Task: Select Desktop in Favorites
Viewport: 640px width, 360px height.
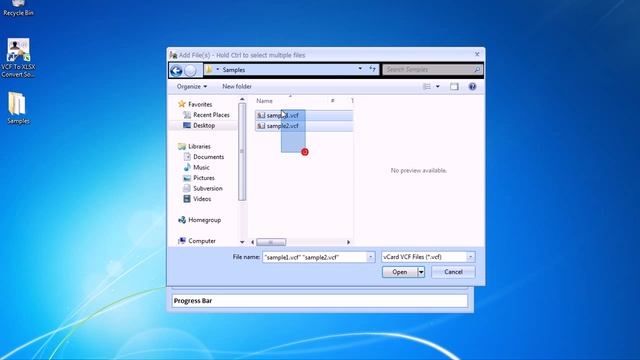Action: pos(199,126)
